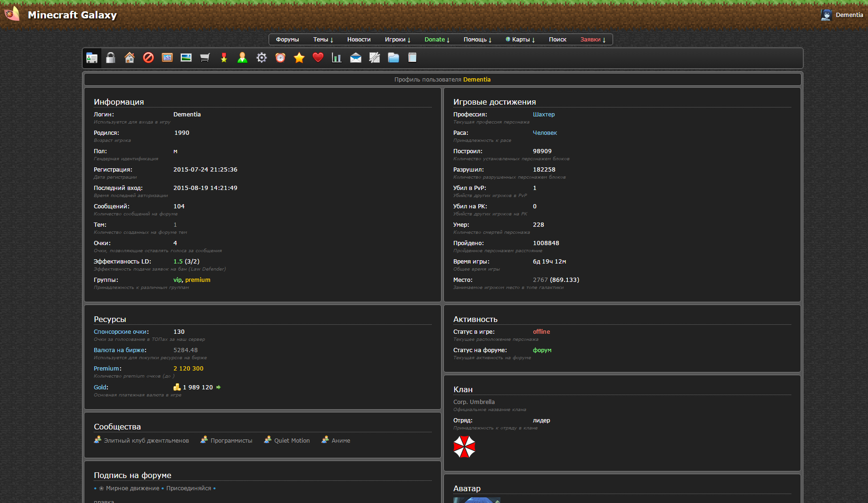The height and width of the screenshot is (503, 868).
Task: Click Dementia username in top right
Action: pyautogui.click(x=850, y=15)
